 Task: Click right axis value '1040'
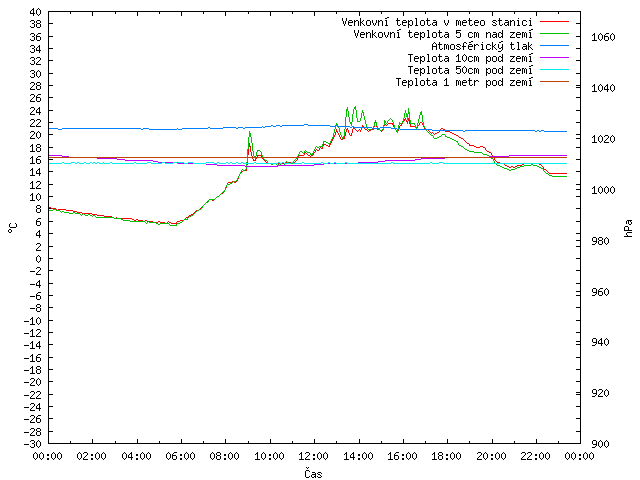[x=603, y=88]
